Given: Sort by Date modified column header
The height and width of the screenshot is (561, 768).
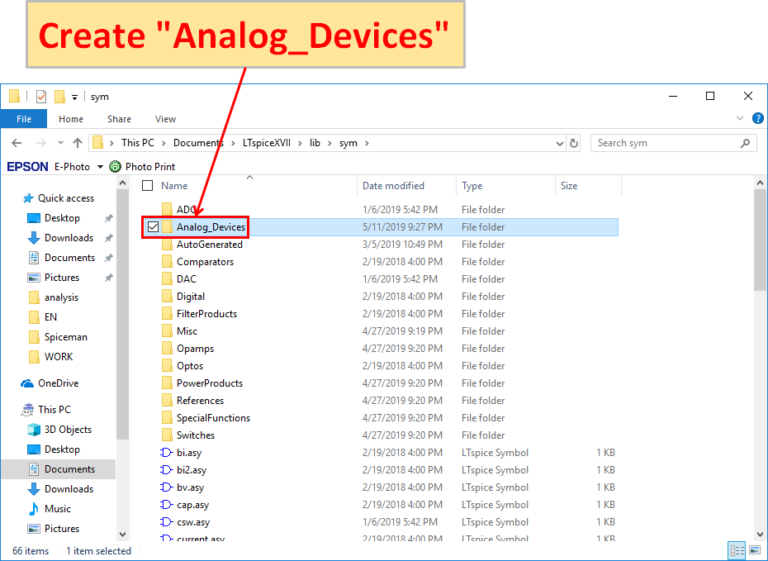Looking at the screenshot, I should (x=393, y=186).
